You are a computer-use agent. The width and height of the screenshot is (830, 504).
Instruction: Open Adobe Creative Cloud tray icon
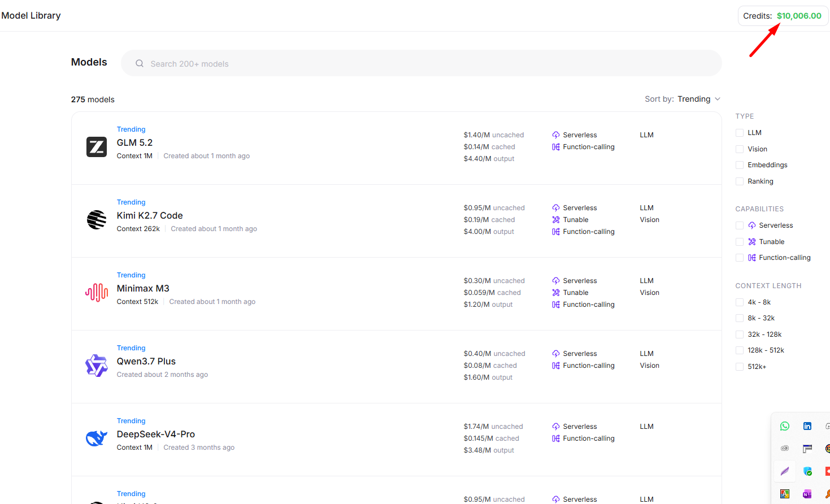click(785, 449)
